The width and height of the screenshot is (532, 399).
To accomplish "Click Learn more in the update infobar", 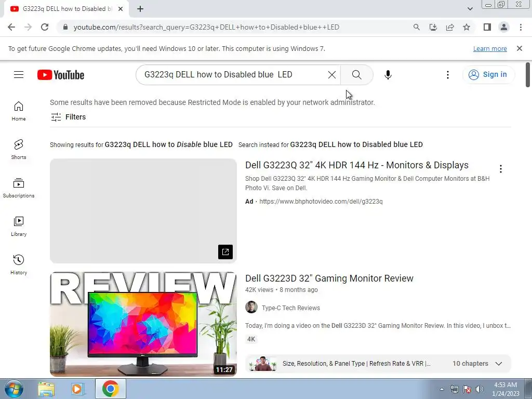I will (x=490, y=49).
